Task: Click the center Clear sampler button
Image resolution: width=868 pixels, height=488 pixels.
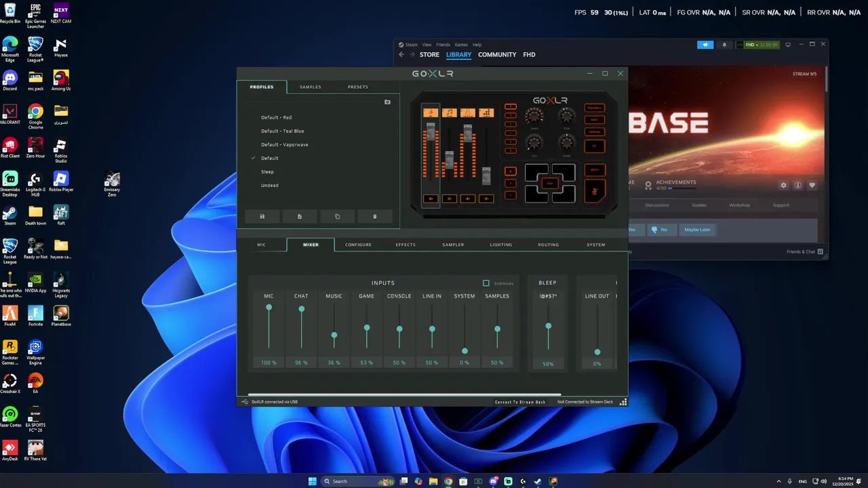Action: click(x=550, y=183)
